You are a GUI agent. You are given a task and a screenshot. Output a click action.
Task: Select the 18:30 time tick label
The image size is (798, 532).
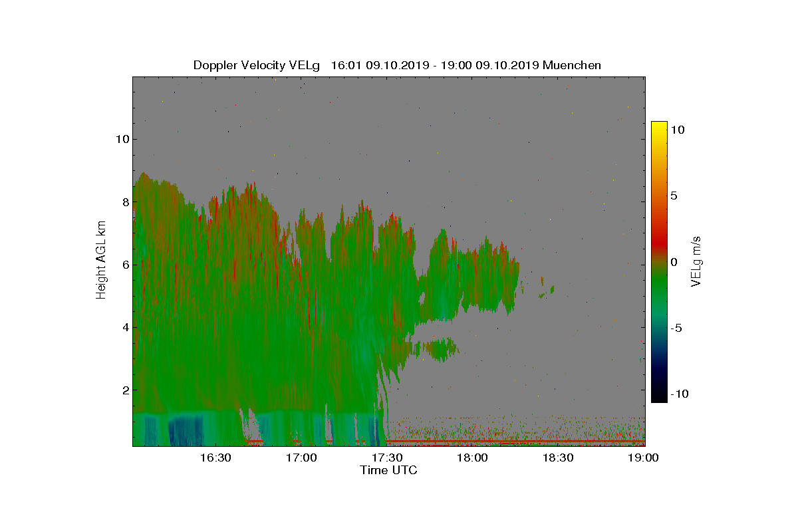559,458
